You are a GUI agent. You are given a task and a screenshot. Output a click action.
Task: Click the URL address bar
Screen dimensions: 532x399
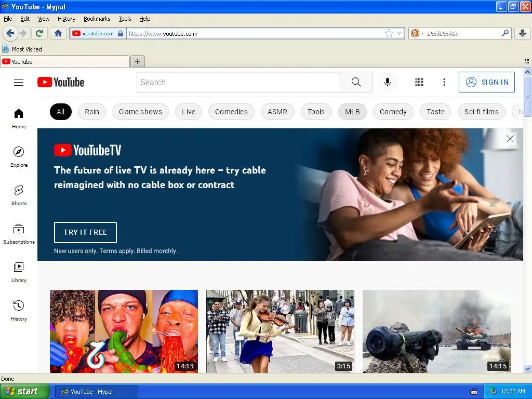(x=256, y=33)
